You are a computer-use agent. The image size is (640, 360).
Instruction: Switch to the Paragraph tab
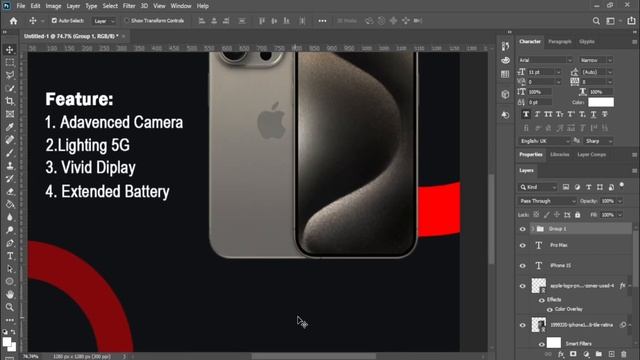[560, 42]
